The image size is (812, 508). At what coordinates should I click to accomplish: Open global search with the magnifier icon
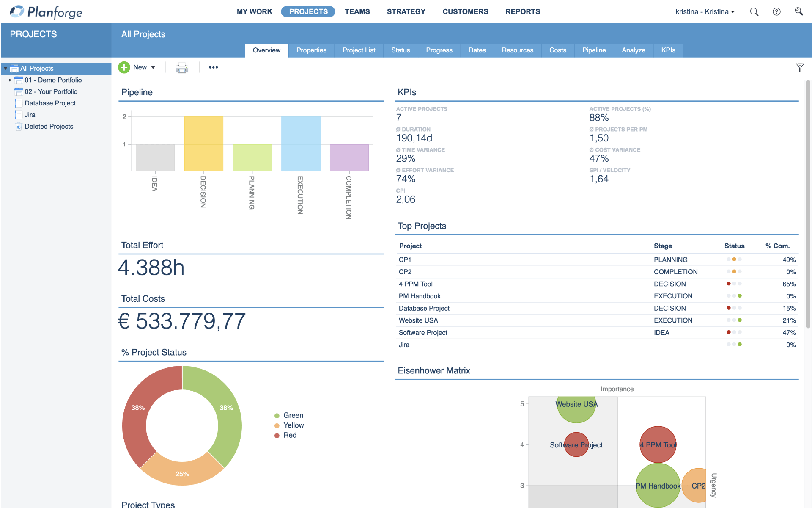click(754, 11)
